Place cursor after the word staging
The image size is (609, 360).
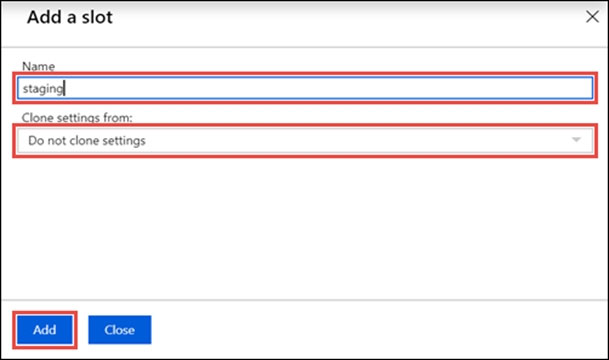coord(64,88)
